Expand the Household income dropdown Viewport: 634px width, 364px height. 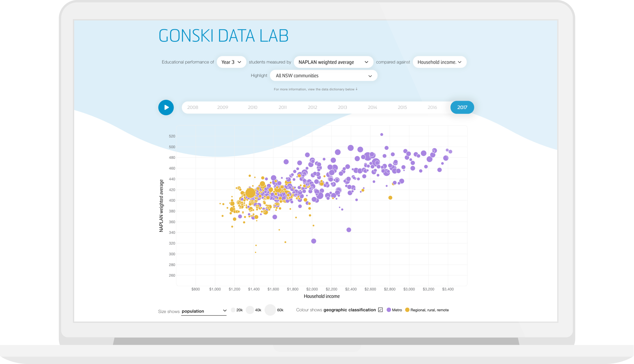439,62
